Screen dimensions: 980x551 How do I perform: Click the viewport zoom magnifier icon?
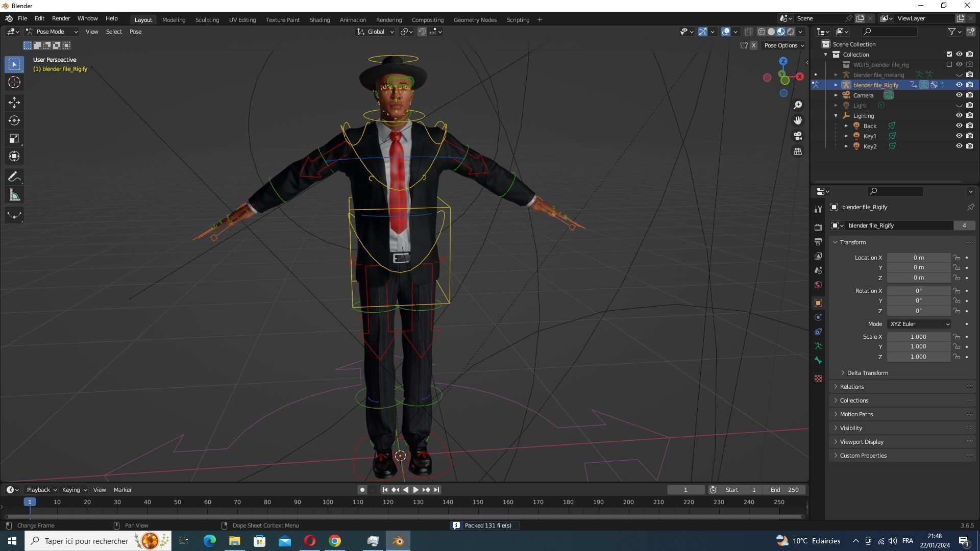pyautogui.click(x=797, y=105)
